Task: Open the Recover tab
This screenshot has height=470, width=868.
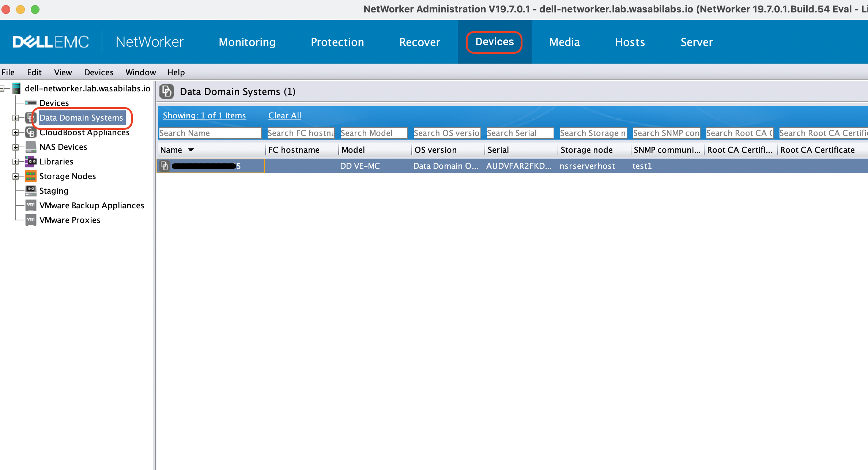Action: point(419,42)
